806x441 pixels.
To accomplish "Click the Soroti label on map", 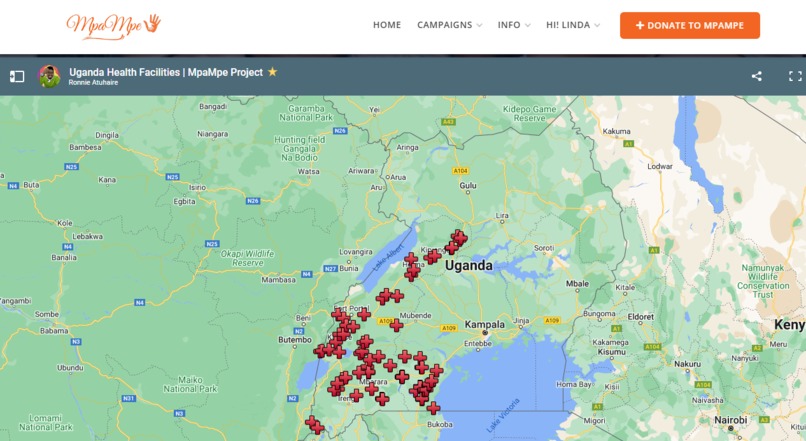I will coord(544,248).
